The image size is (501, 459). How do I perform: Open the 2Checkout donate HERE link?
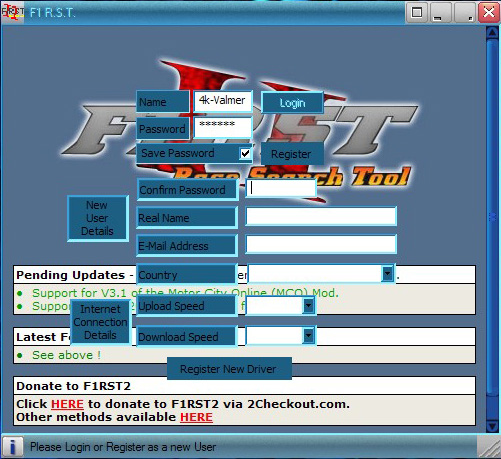pyautogui.click(x=67, y=404)
